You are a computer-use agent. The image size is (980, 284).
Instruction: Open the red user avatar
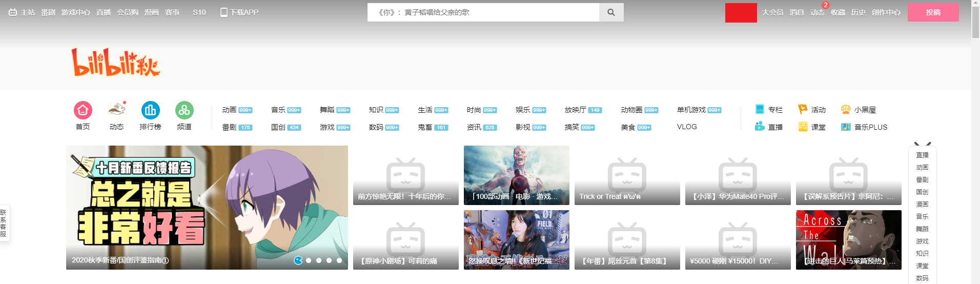(741, 13)
